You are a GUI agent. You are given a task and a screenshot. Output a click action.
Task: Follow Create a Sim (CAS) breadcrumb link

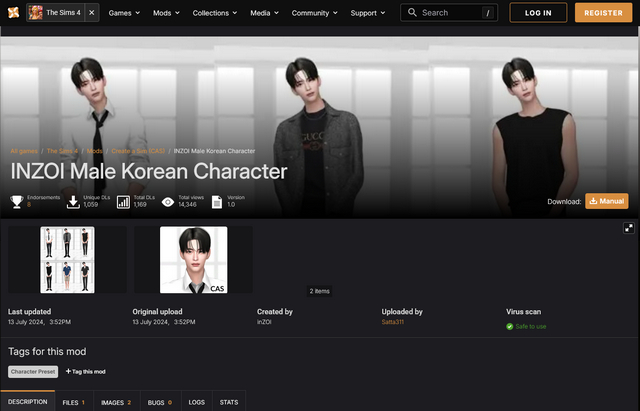[x=138, y=151]
